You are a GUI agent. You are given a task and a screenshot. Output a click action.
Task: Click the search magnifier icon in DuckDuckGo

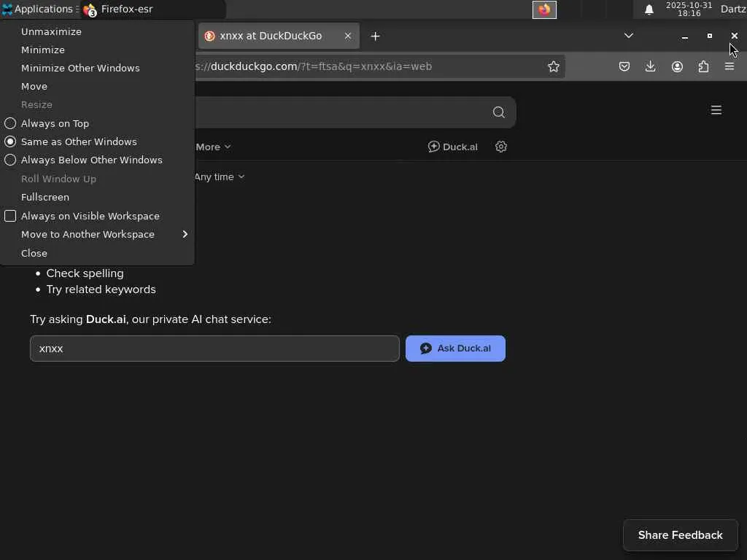click(498, 112)
